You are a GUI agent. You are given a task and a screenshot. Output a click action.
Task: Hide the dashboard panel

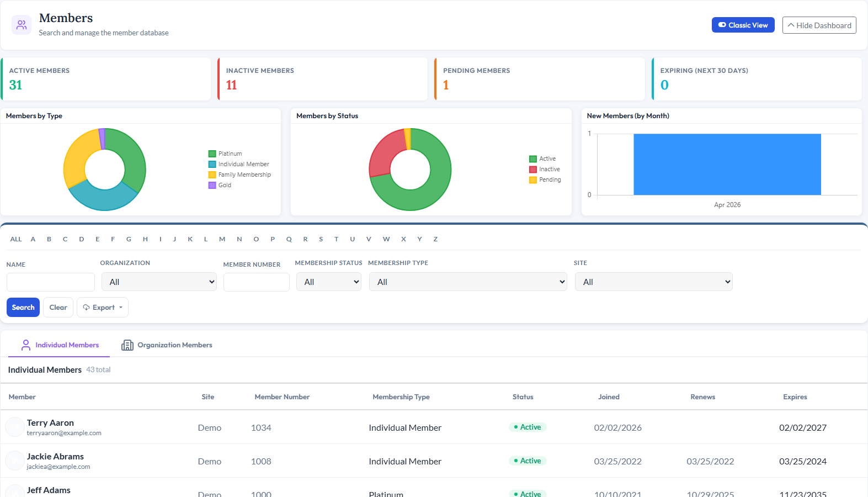click(x=819, y=25)
